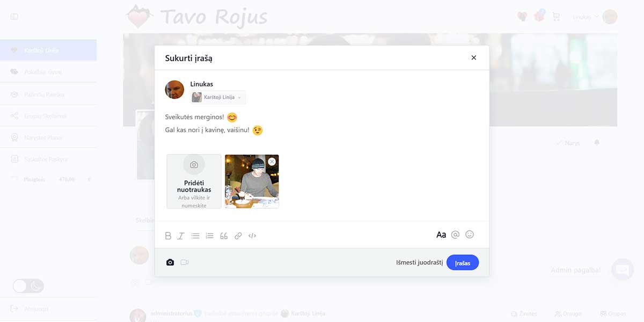Toggle the camera photo attachment panel

170,262
